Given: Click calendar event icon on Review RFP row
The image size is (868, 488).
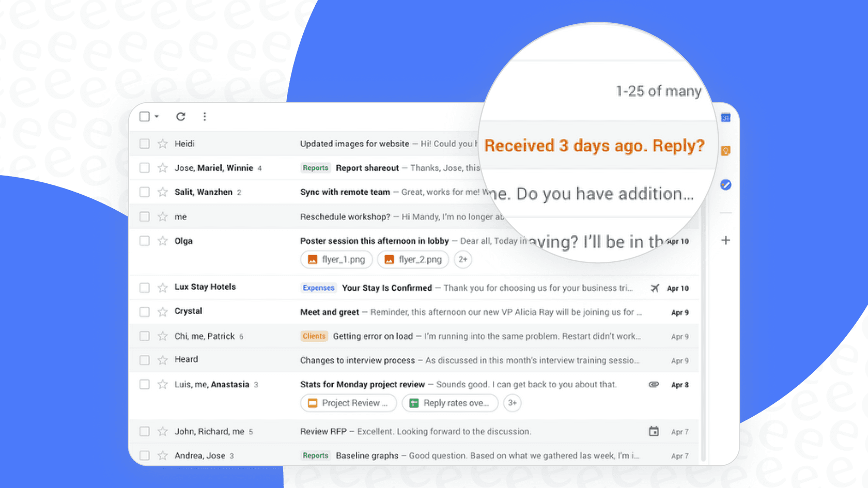Looking at the screenshot, I should click(654, 431).
